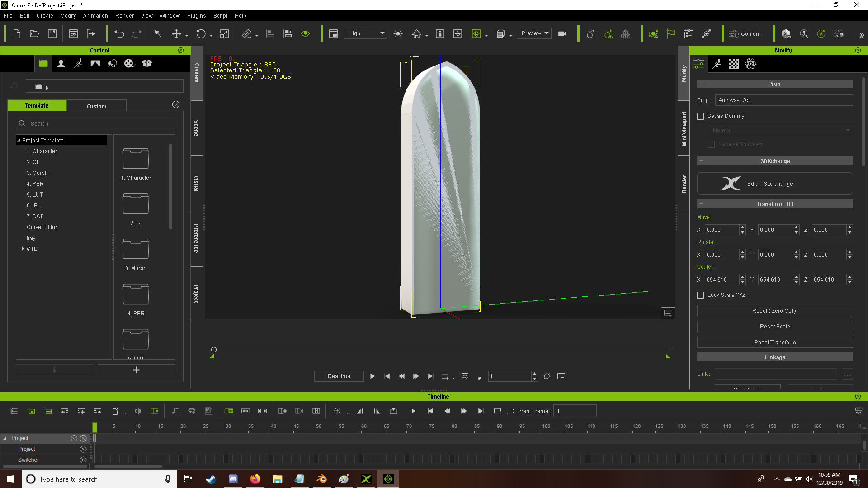Enable the Set as Dummy checkbox
This screenshot has height=488, width=868.
tap(701, 116)
